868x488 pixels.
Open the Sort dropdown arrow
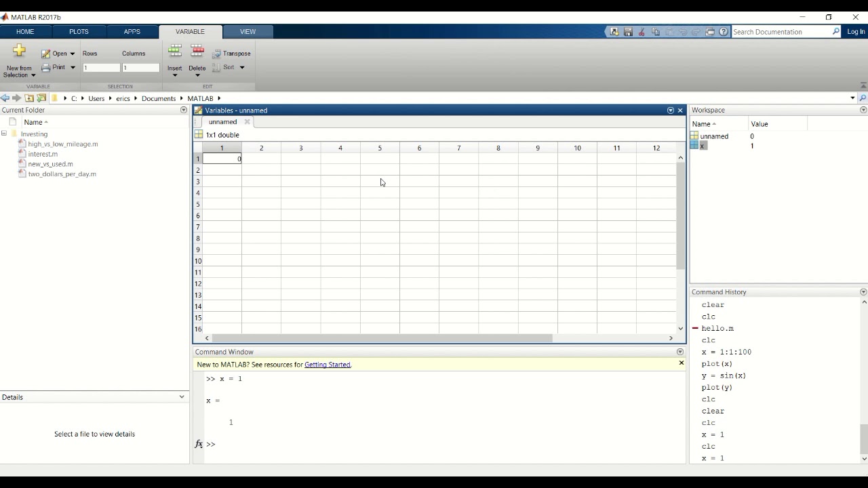[x=242, y=67]
